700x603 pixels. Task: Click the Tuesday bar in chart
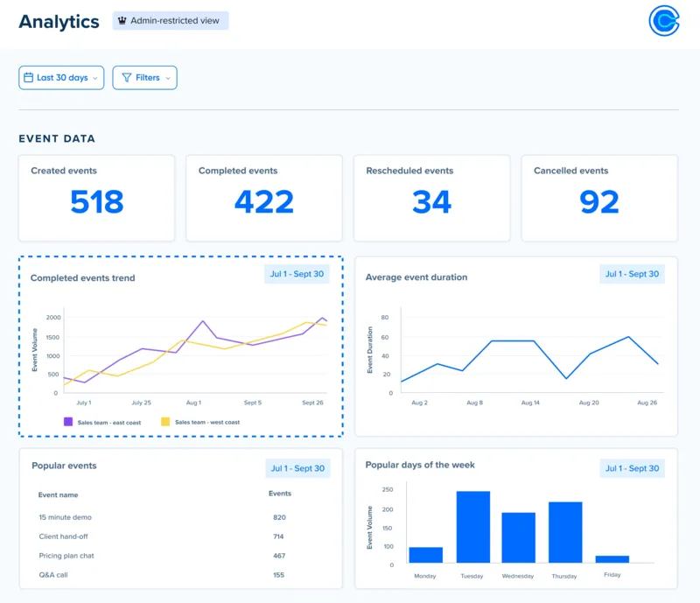coord(472,527)
